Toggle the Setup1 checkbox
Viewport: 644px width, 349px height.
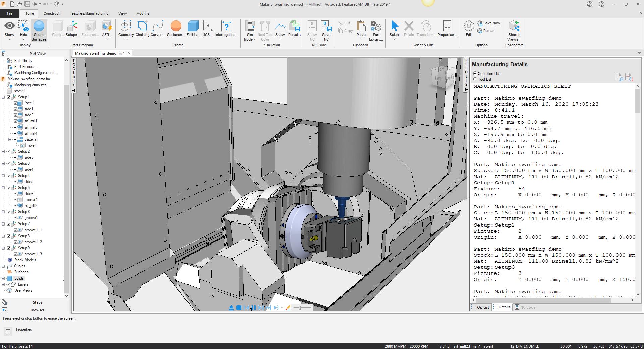9,97
